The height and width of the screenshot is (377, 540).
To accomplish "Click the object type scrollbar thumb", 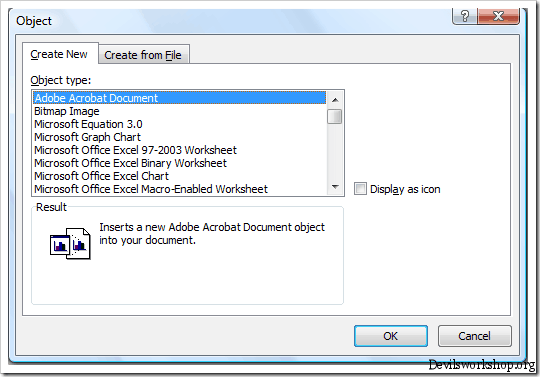I will click(335, 116).
